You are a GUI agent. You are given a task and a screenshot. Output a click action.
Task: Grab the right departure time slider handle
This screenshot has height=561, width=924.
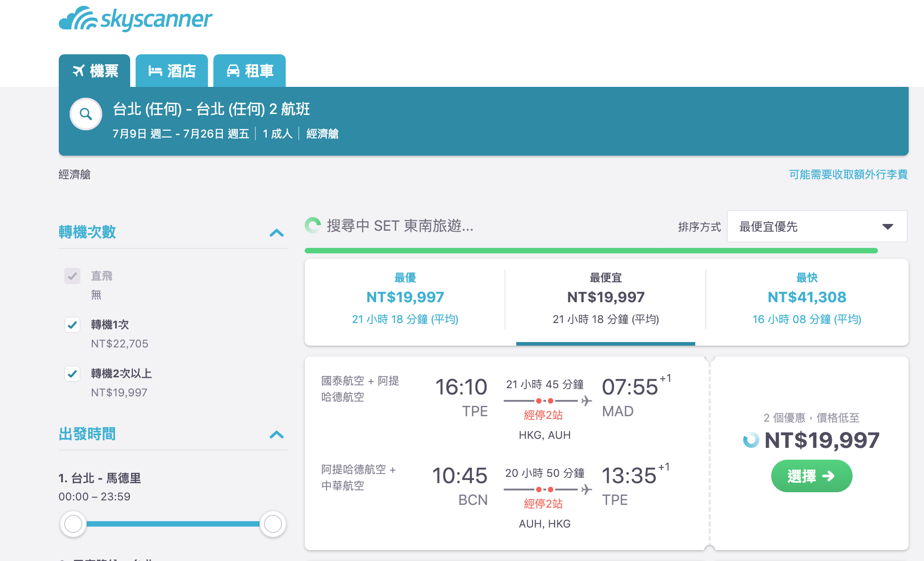point(273,524)
